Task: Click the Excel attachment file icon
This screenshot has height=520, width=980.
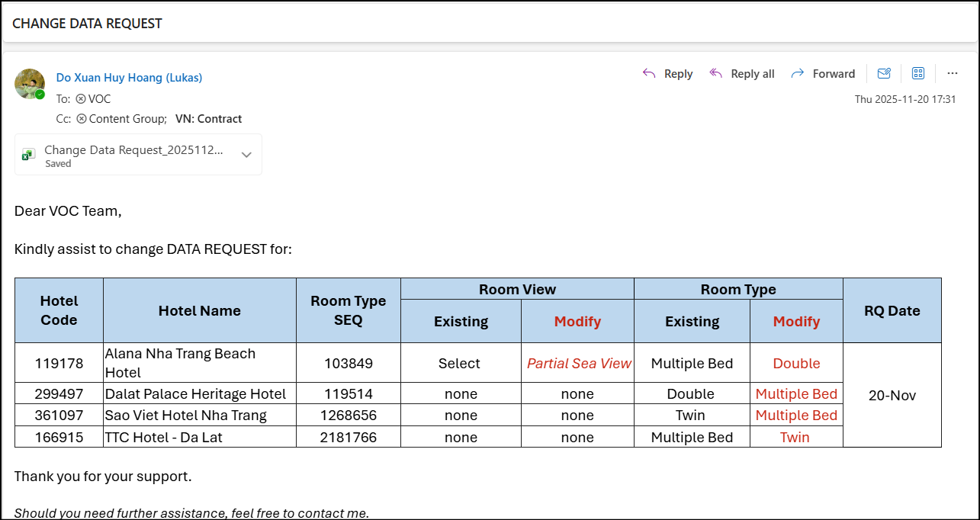Action: (x=28, y=154)
